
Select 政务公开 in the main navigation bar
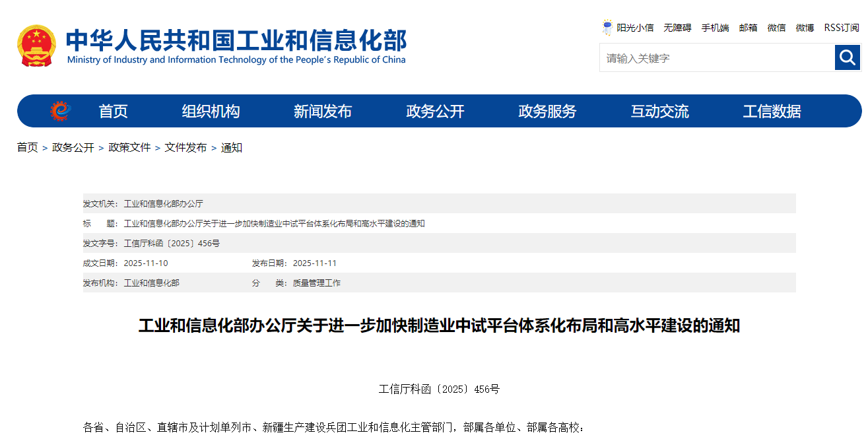point(435,112)
